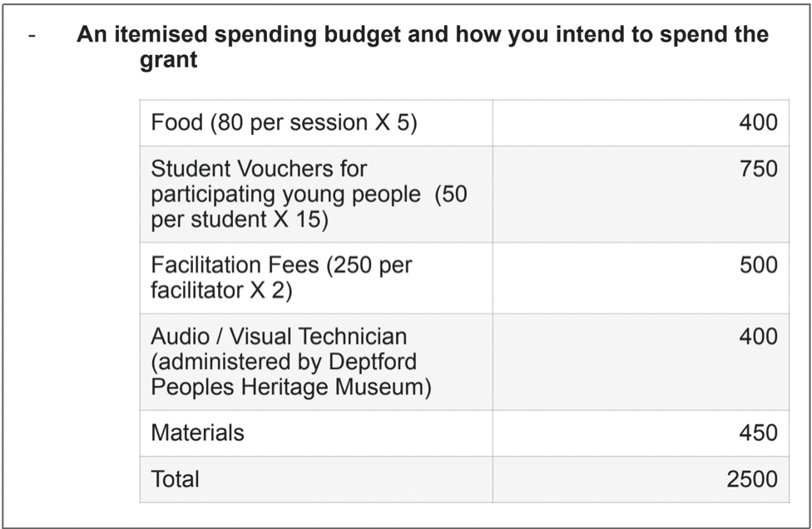Click 'participating young people' text line
812x529 pixels.
click(286, 195)
